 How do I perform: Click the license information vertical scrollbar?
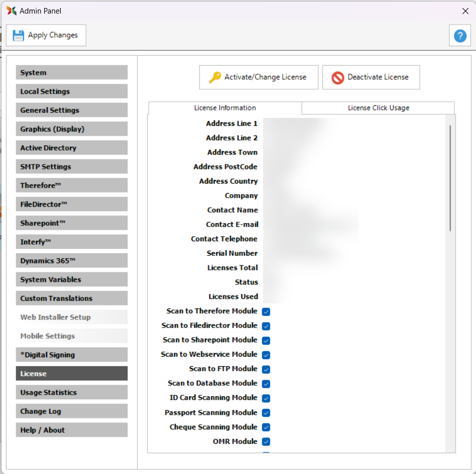point(450,178)
